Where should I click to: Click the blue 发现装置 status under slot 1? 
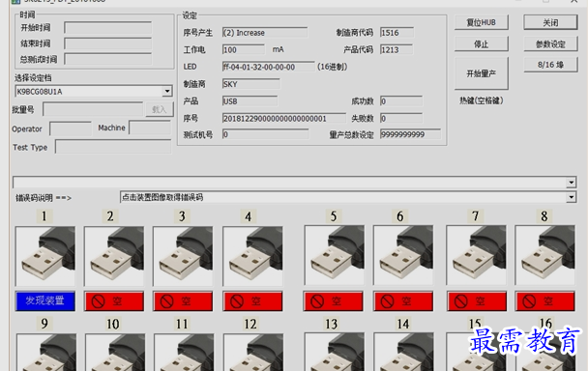pos(45,300)
